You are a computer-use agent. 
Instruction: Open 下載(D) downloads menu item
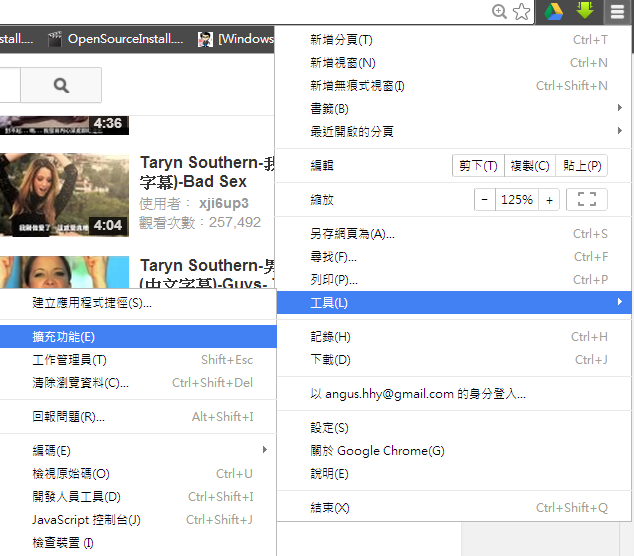point(454,359)
